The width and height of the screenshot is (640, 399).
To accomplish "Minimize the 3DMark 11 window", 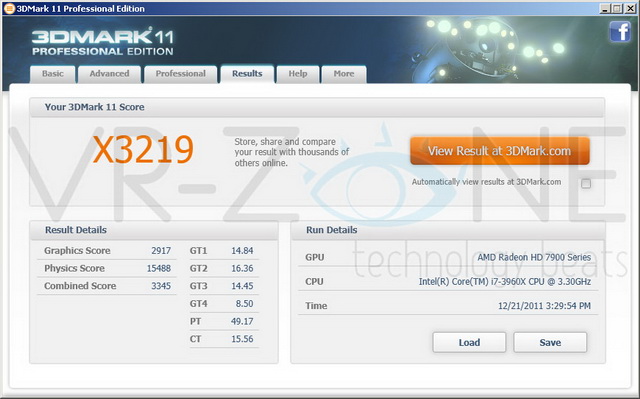I will (605, 8).
